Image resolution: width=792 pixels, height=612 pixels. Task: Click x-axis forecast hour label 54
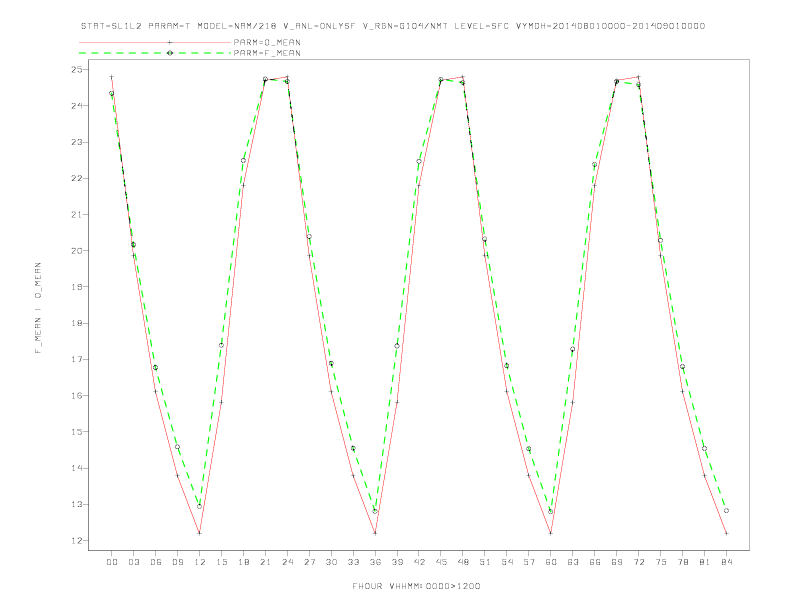click(507, 562)
